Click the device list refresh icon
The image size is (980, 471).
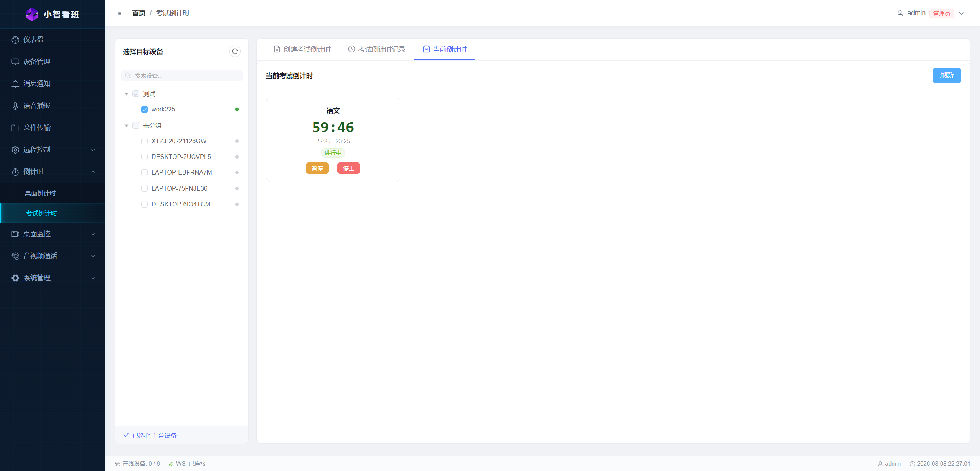(x=235, y=51)
